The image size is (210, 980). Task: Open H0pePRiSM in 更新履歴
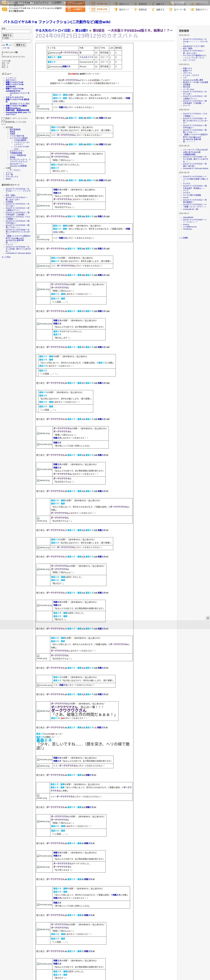click(x=188, y=218)
